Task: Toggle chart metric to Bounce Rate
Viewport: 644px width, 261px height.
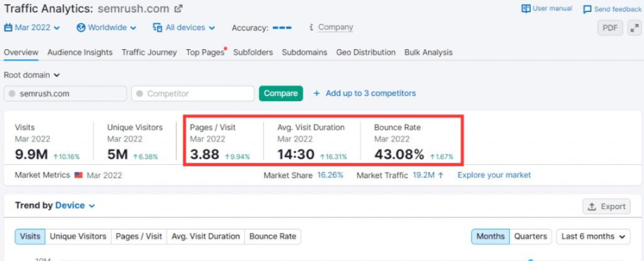Action: [x=272, y=236]
